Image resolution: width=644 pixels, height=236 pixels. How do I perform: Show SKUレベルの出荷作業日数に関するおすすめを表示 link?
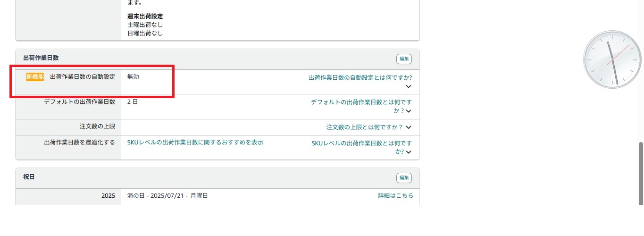195,142
